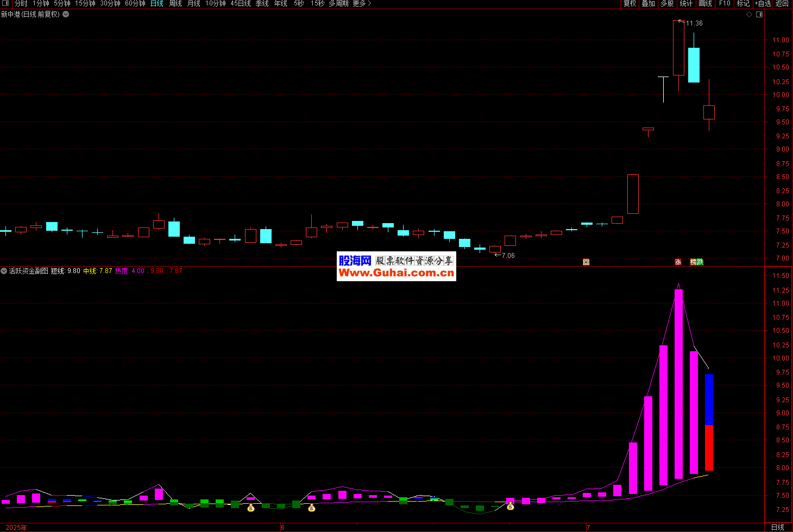This screenshot has width=793, height=532.
Task: Click the month 6 timeline marker
Action: pos(282,528)
